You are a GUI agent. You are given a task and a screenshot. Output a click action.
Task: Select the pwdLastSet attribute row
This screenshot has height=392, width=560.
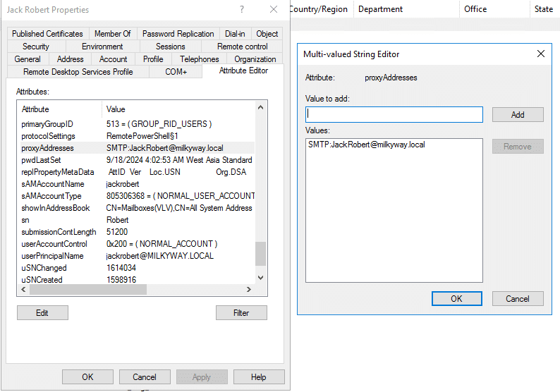pos(138,160)
